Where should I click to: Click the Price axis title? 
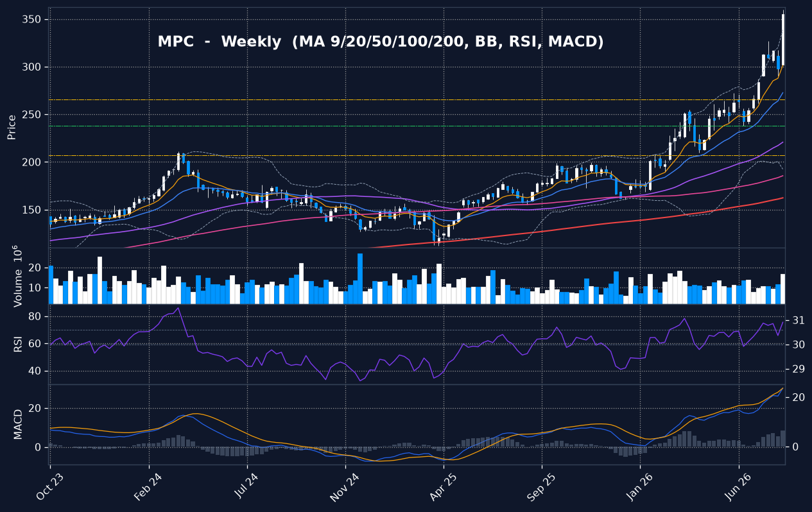coord(12,127)
